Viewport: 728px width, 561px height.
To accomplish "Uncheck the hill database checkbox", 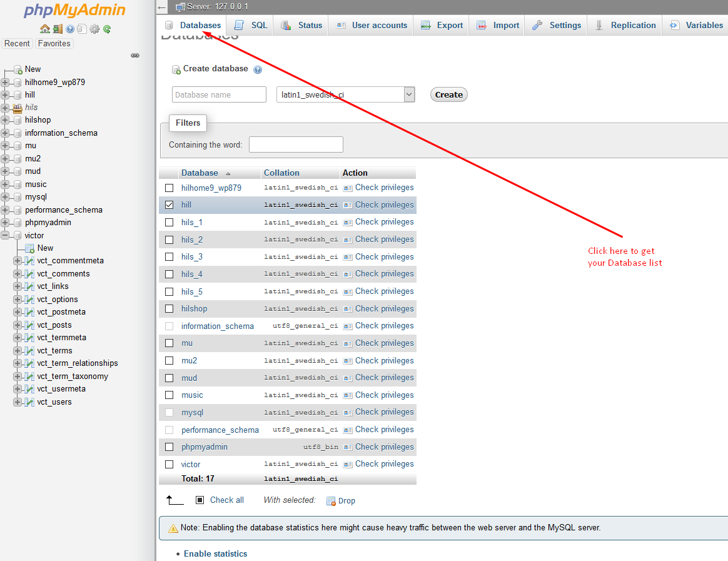I will 169,205.
